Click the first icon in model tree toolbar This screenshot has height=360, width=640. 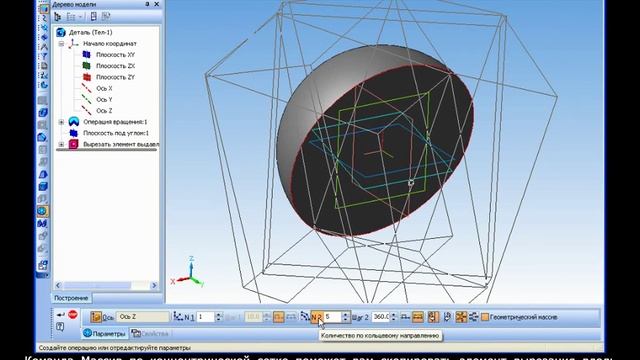click(x=58, y=17)
